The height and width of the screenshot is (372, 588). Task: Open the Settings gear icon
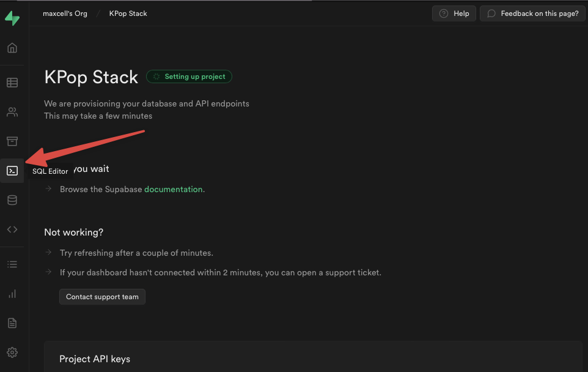[x=12, y=352]
